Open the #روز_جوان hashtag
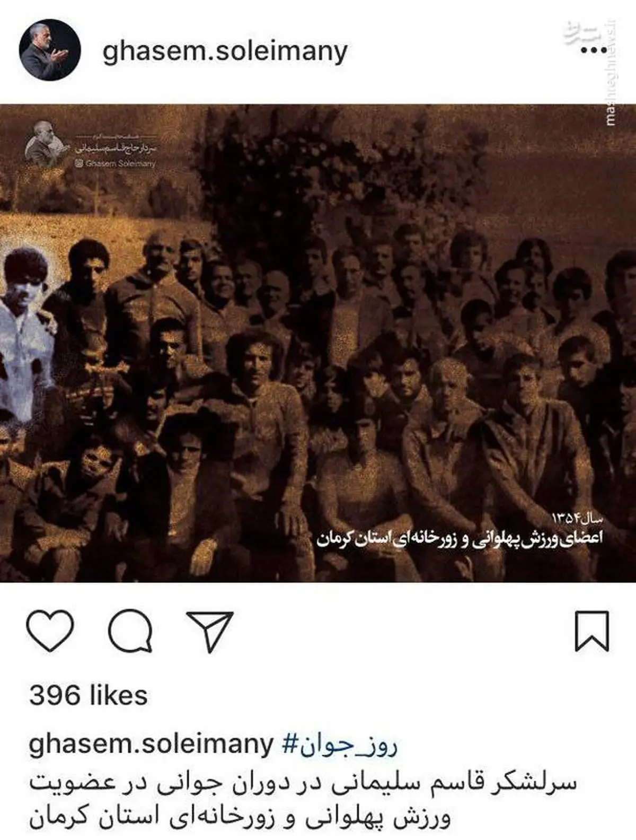This screenshot has width=636, height=840. [x=340, y=745]
